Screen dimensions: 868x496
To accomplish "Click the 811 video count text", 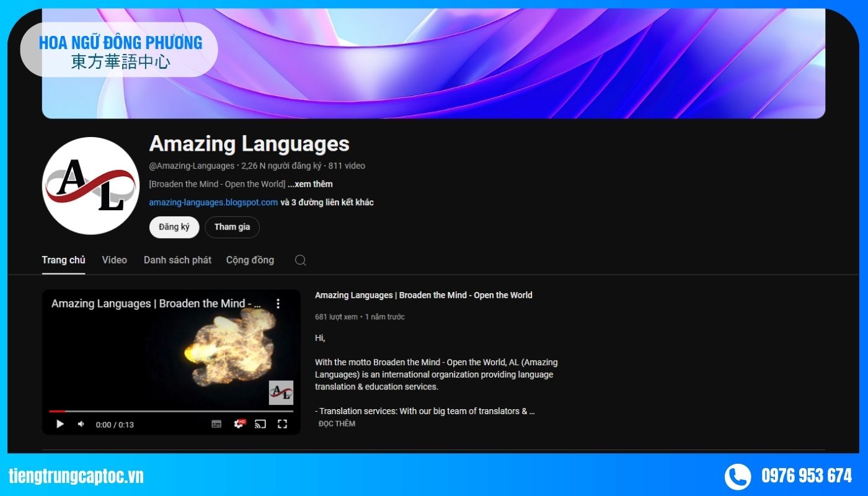I will click(347, 166).
